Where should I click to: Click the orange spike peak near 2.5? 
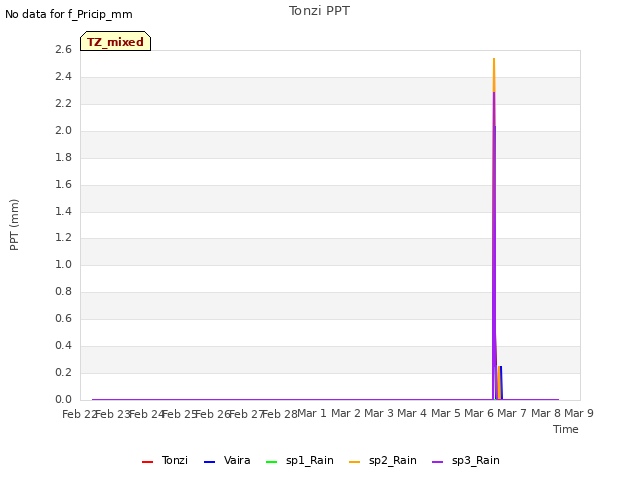(x=494, y=60)
